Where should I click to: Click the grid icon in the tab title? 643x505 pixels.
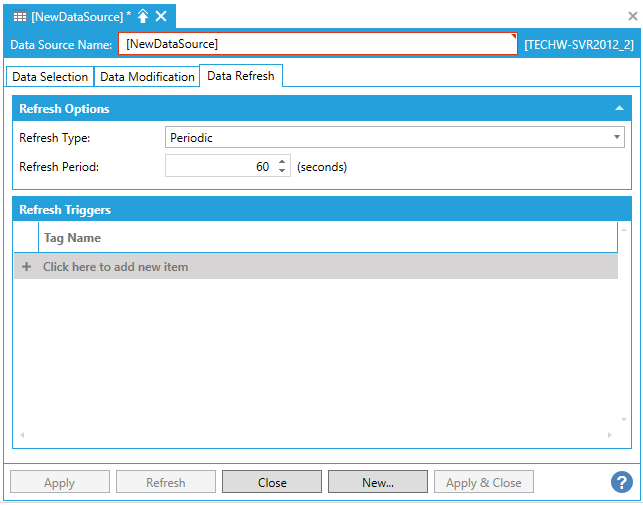(x=20, y=16)
